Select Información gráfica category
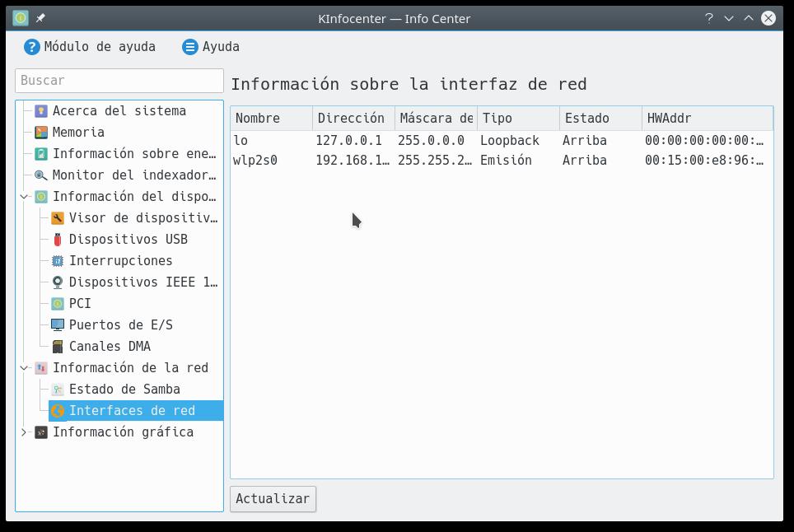The image size is (794, 532). pyautogui.click(x=123, y=432)
